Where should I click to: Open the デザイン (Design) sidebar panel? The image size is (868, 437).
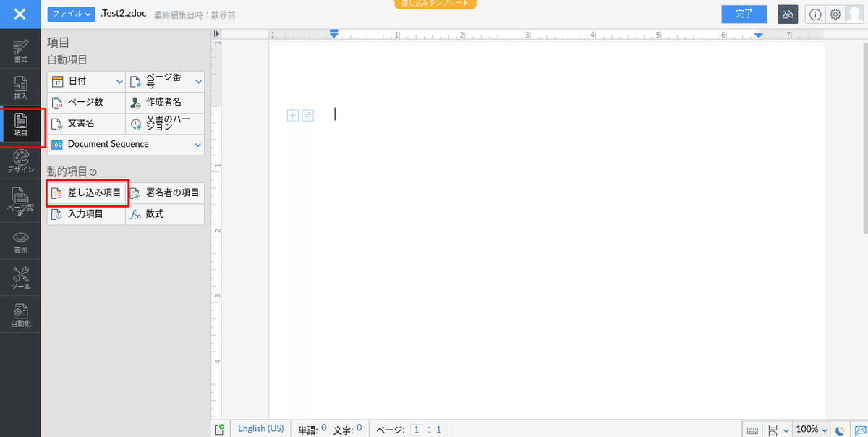[x=20, y=161]
